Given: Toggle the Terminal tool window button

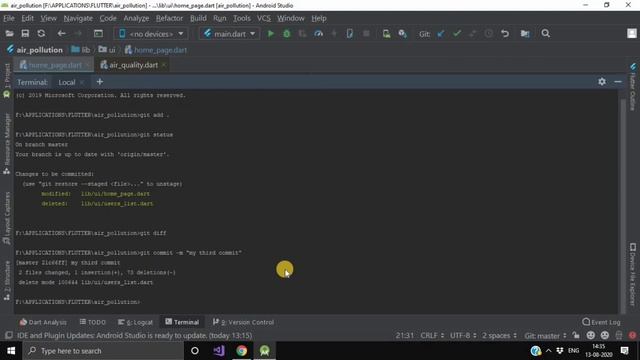Looking at the screenshot, I should click(182, 322).
